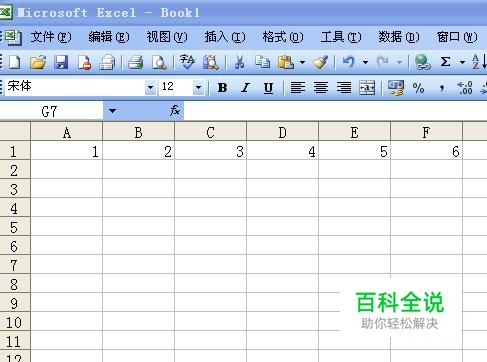Open the Name Box dropdown arrow

(x=112, y=111)
